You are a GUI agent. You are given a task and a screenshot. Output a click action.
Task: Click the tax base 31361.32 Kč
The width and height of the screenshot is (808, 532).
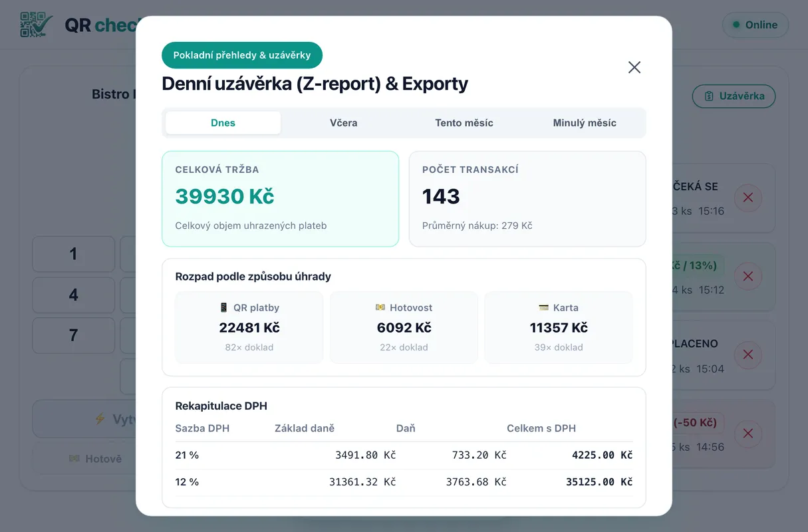pos(362,482)
